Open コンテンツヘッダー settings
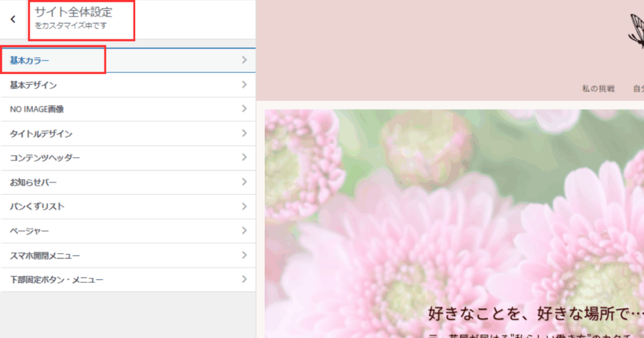 pyautogui.click(x=45, y=158)
